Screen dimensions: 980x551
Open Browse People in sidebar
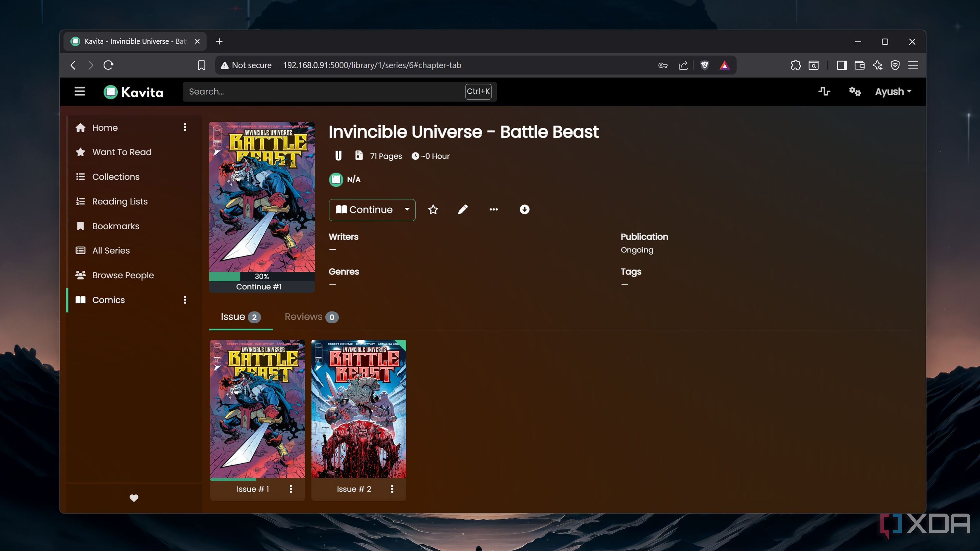click(x=123, y=275)
